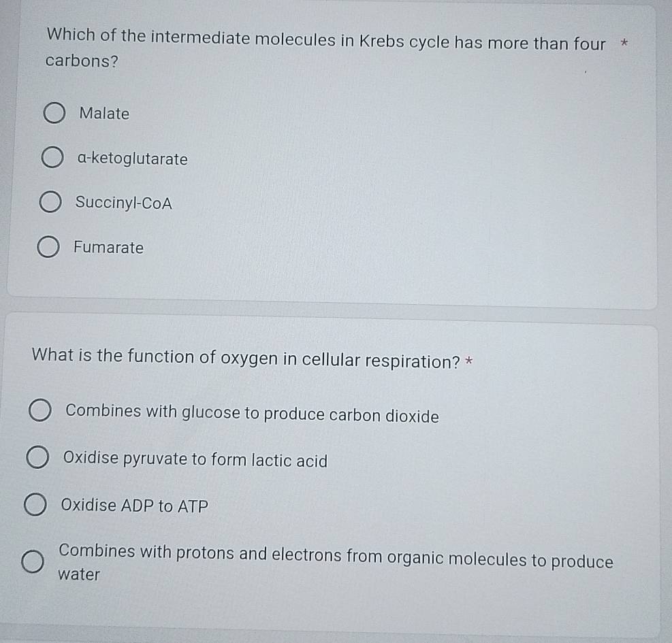Click the asterisk marking the Krebs question required
The height and width of the screenshot is (643, 672).
tap(625, 42)
